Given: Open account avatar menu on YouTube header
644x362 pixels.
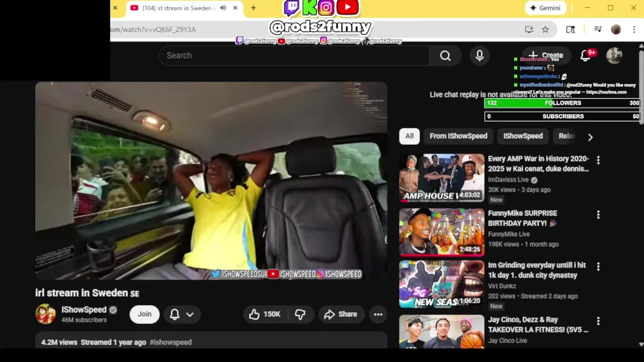Looking at the screenshot, I should (x=614, y=55).
